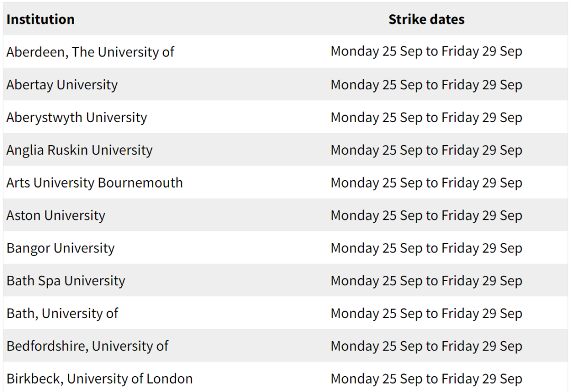Viewport: 571px width, 392px height.
Task: Select Anglia Ruskin University entry
Action: click(79, 151)
